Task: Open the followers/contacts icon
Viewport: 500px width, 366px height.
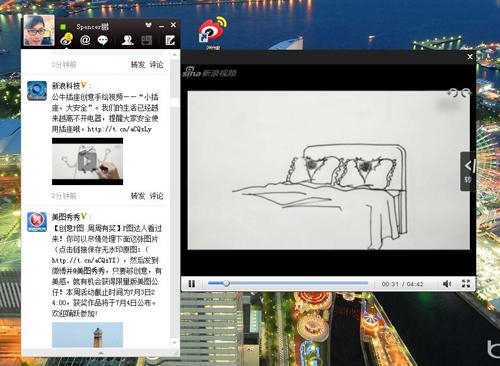Action: [x=128, y=40]
